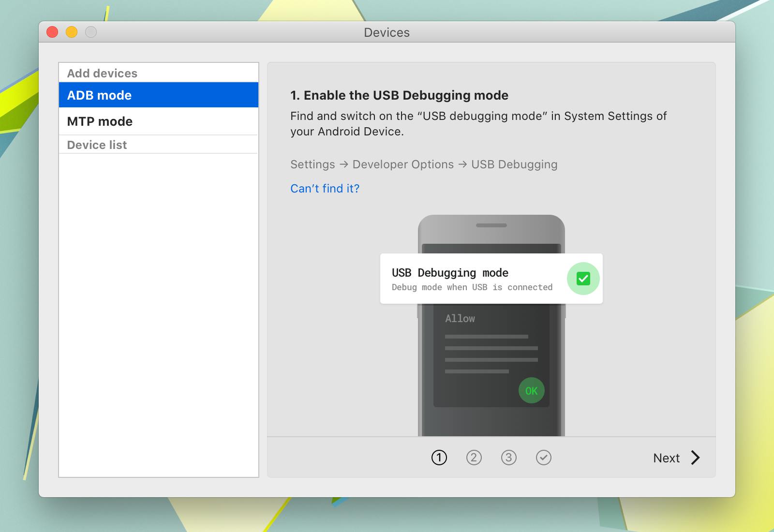Toggle the green USB Debugging checkbox
The width and height of the screenshot is (774, 532).
tap(583, 279)
